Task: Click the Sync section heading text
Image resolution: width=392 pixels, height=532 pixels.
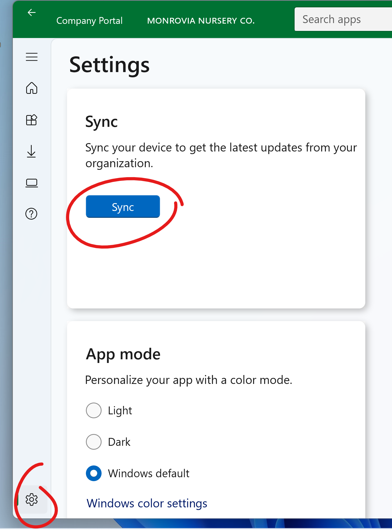Action: [x=102, y=122]
